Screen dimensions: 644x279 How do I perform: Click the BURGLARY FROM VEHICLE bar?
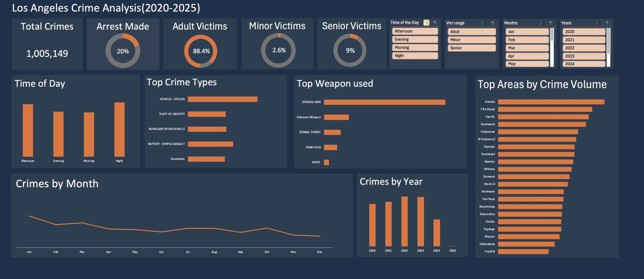(207, 129)
